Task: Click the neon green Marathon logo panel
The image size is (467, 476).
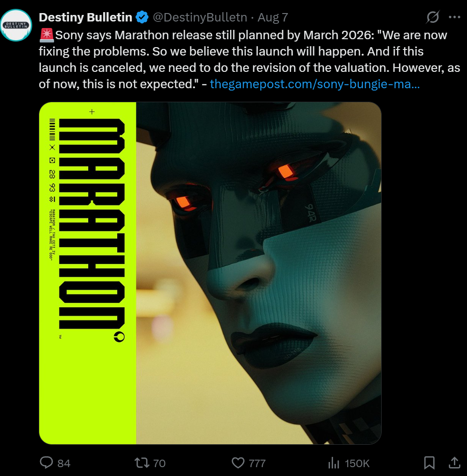Action: tap(88, 273)
